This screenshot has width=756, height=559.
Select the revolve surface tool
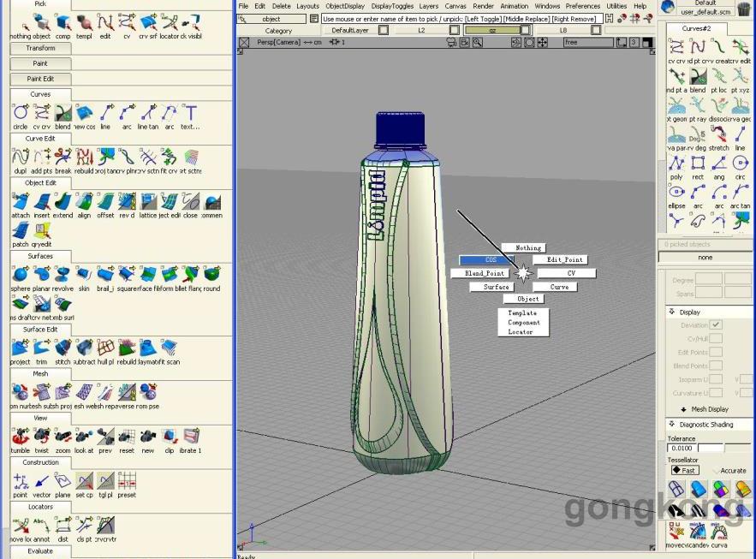pos(63,275)
